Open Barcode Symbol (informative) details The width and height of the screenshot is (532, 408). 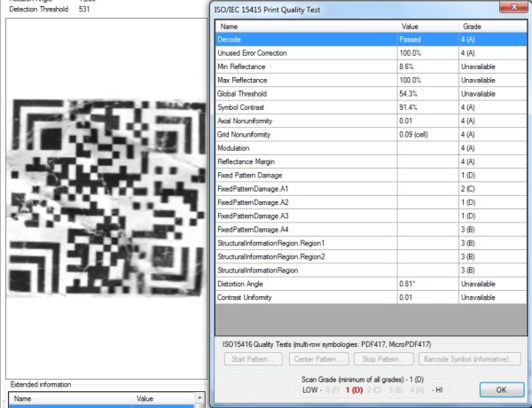click(x=465, y=359)
